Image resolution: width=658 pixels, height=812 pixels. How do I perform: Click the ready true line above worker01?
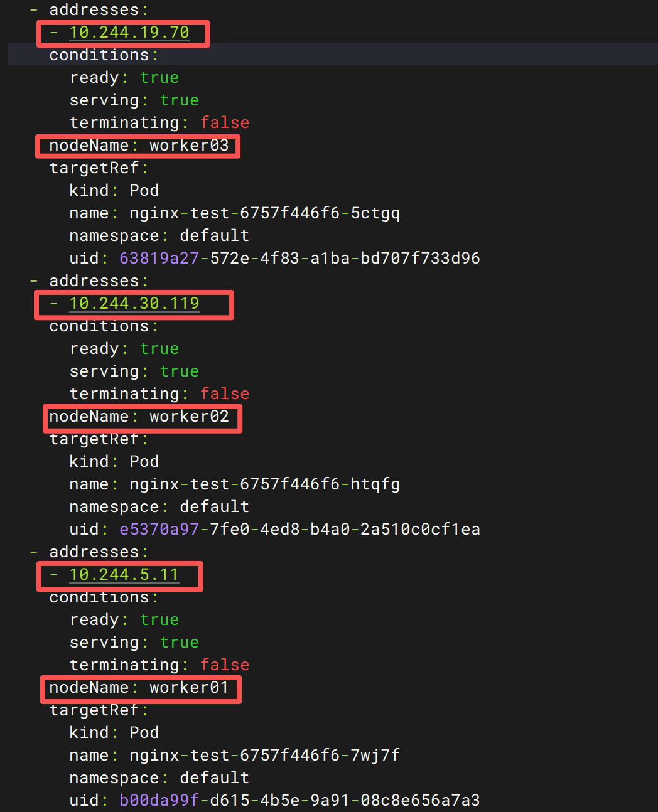click(x=124, y=620)
